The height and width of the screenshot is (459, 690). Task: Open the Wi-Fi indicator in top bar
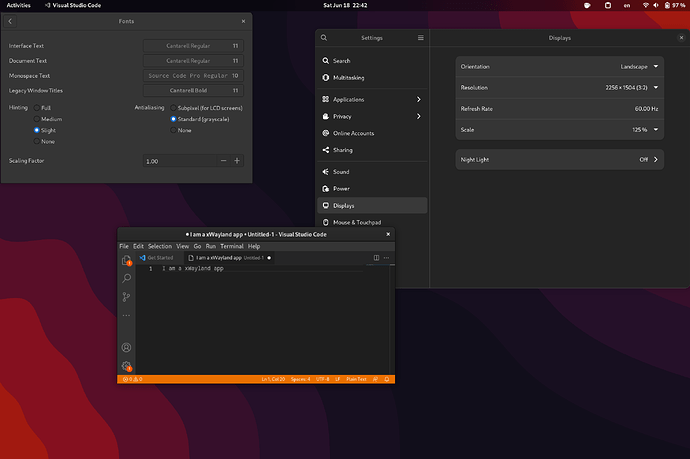(x=646, y=5)
